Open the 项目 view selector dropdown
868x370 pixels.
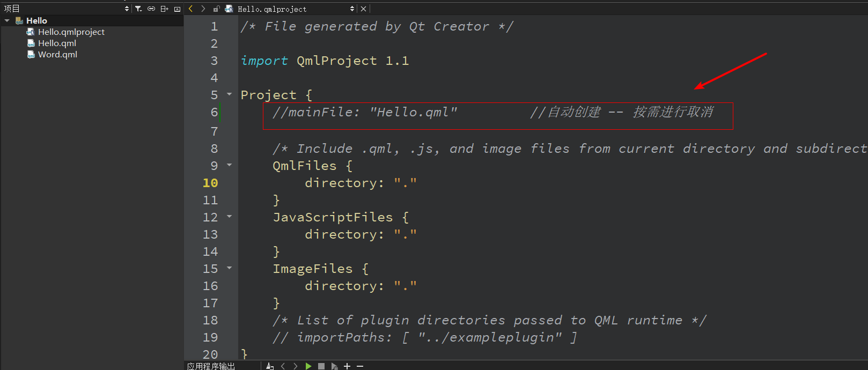tap(127, 9)
